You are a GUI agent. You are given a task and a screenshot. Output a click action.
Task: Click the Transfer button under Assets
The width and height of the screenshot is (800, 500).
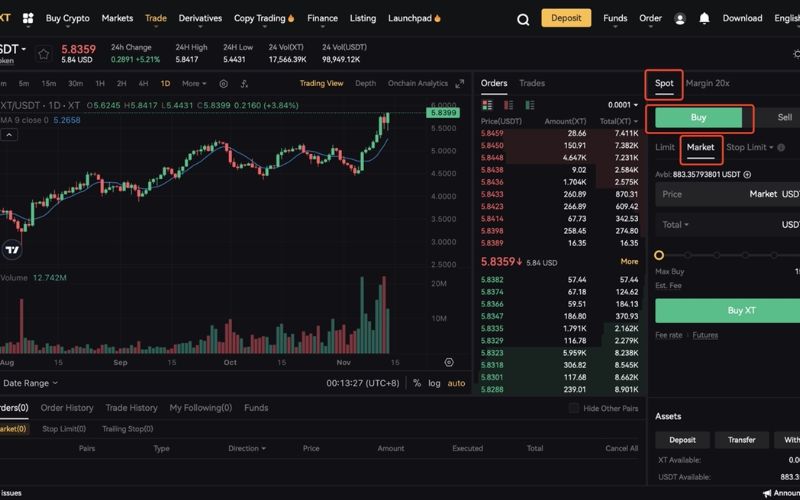click(741, 440)
